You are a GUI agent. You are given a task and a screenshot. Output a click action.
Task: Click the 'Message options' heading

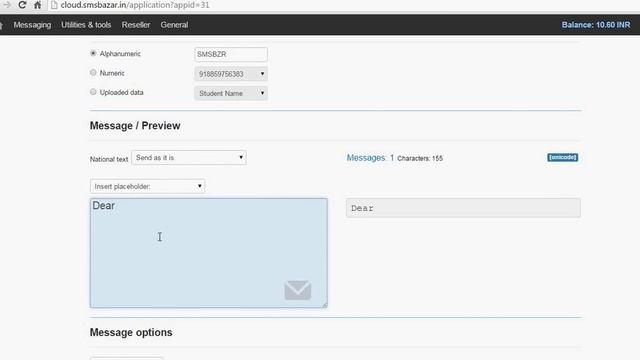tap(131, 332)
